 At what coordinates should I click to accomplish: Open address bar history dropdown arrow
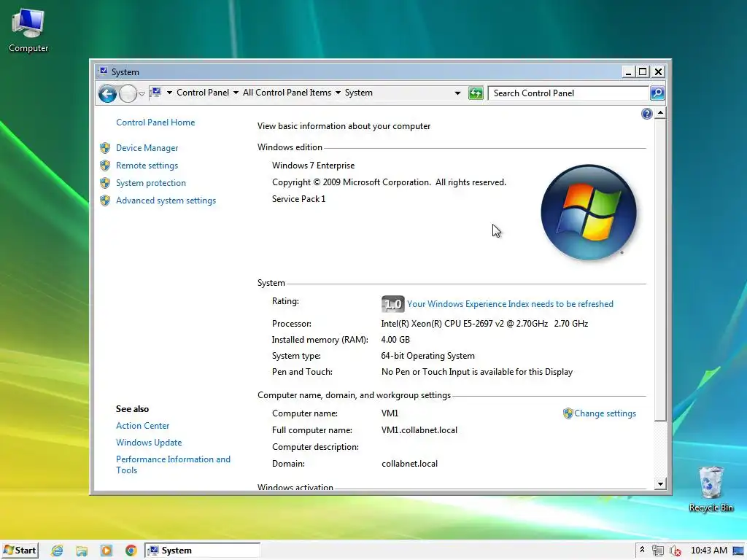tap(458, 93)
